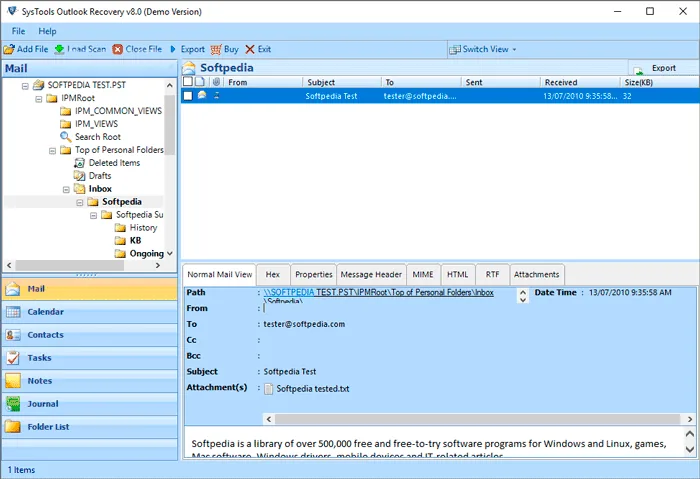The width and height of the screenshot is (700, 479).
Task: Switch to the Normal Mail View tab
Action: [219, 275]
